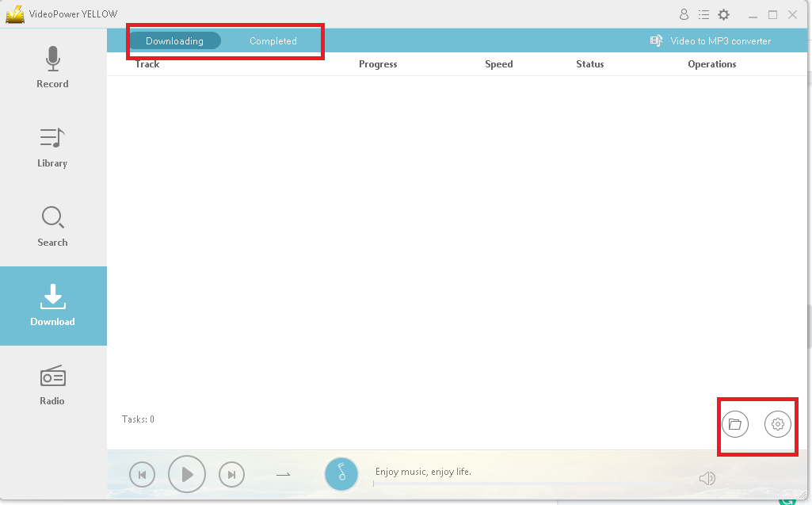Open the application settings gear in the titlebar

[723, 14]
